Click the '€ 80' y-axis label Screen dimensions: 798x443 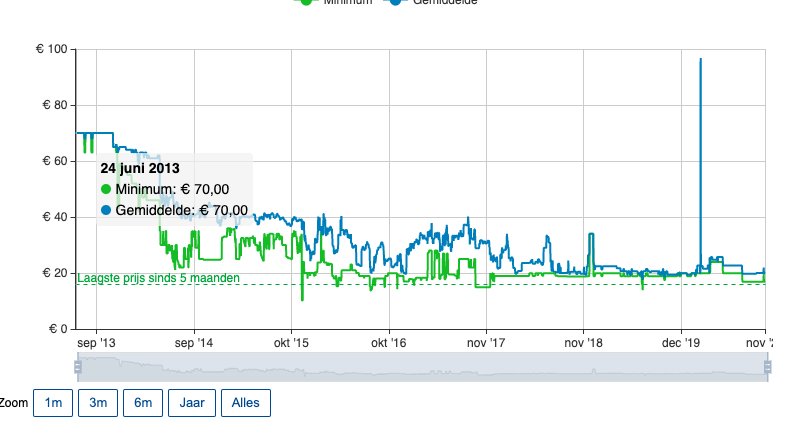54,105
